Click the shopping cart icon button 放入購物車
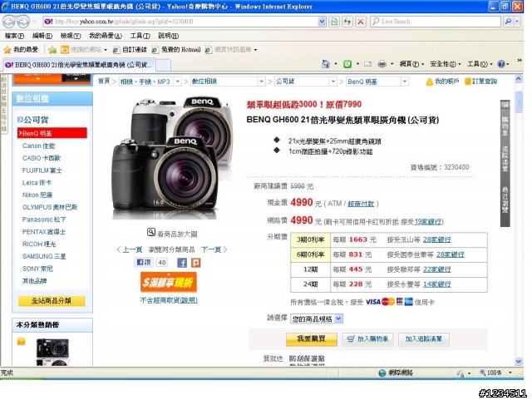532x400 pixels. pyautogui.click(x=367, y=339)
